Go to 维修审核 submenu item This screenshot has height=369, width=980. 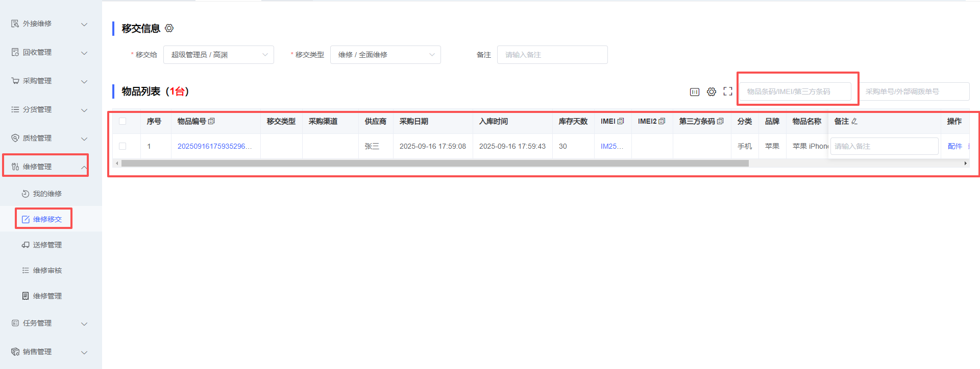click(47, 270)
